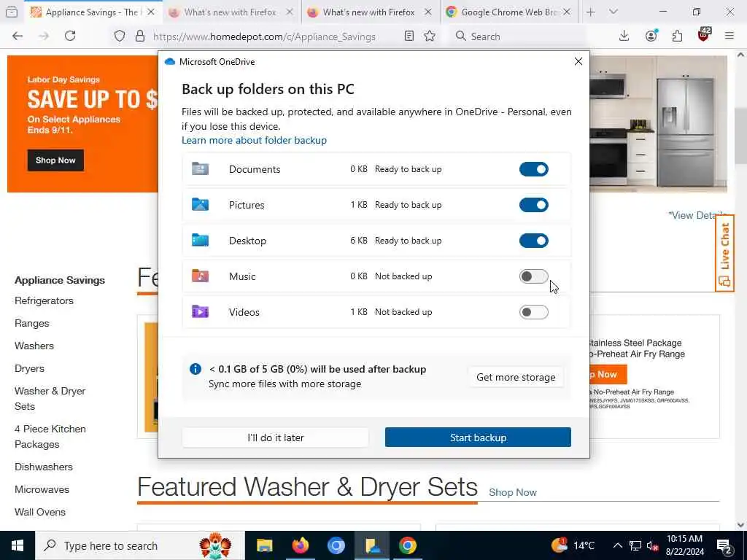Click the Documents folder icon
The height and width of the screenshot is (560, 747).
tap(200, 168)
